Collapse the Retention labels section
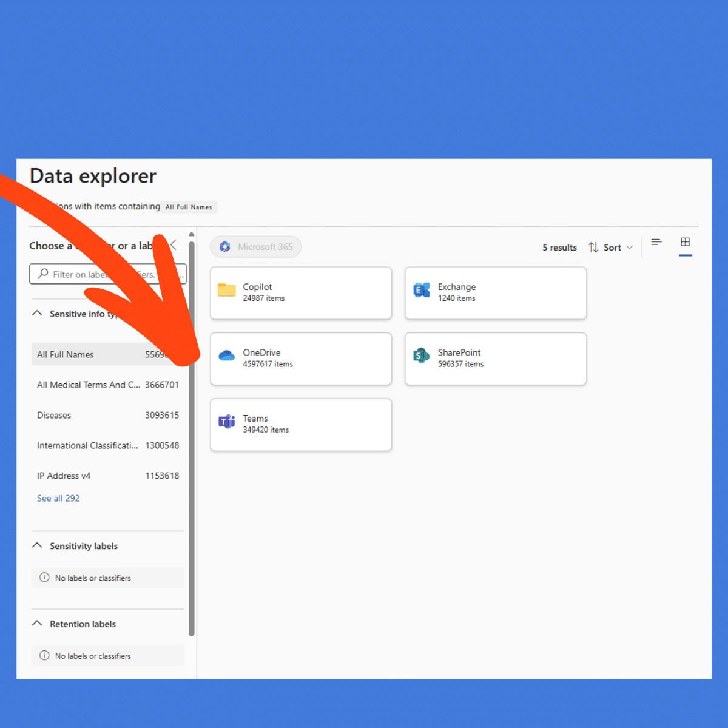 point(37,624)
